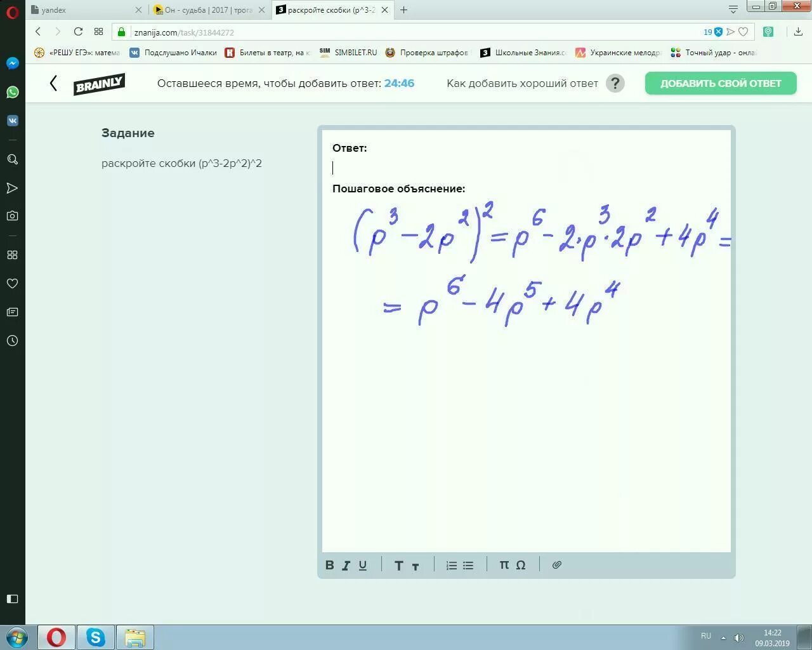Toggle the sidebar panel button at the bottom
812x650 pixels.
click(x=12, y=599)
